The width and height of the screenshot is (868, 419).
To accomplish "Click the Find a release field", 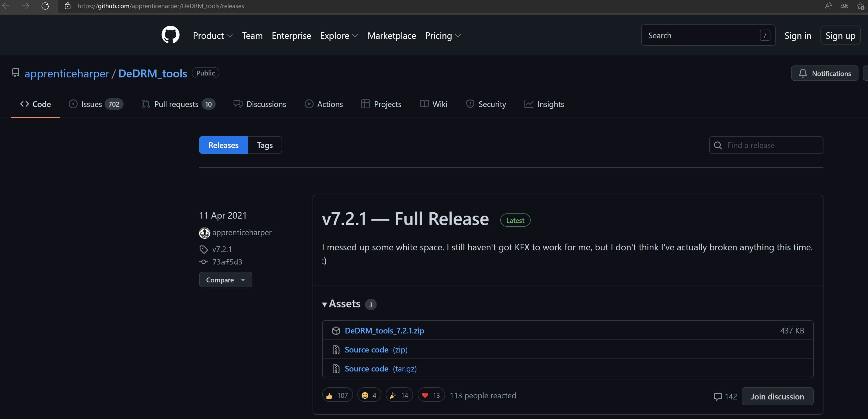I will 772,145.
